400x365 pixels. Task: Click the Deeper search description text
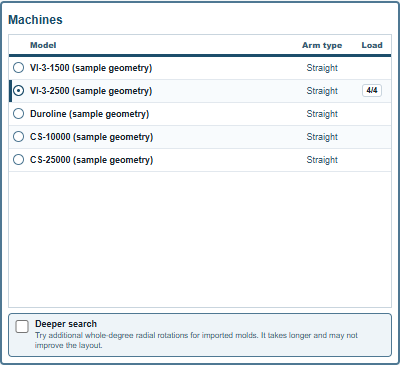coord(196,340)
